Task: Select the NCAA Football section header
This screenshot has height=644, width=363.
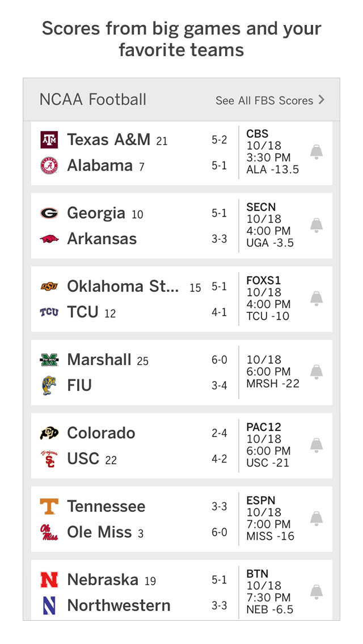Action: click(93, 100)
